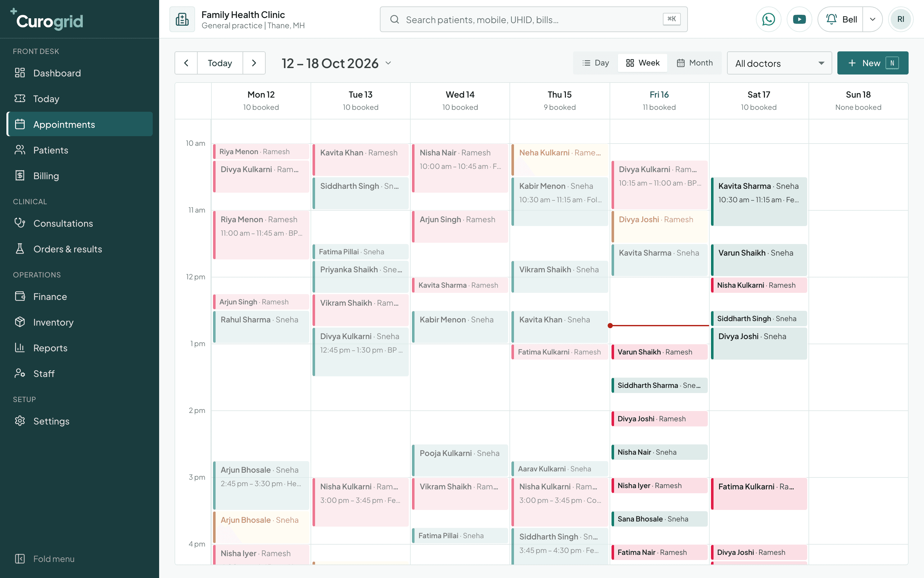The height and width of the screenshot is (578, 924).
Task: Click the Month view calendar icon
Action: tap(680, 63)
